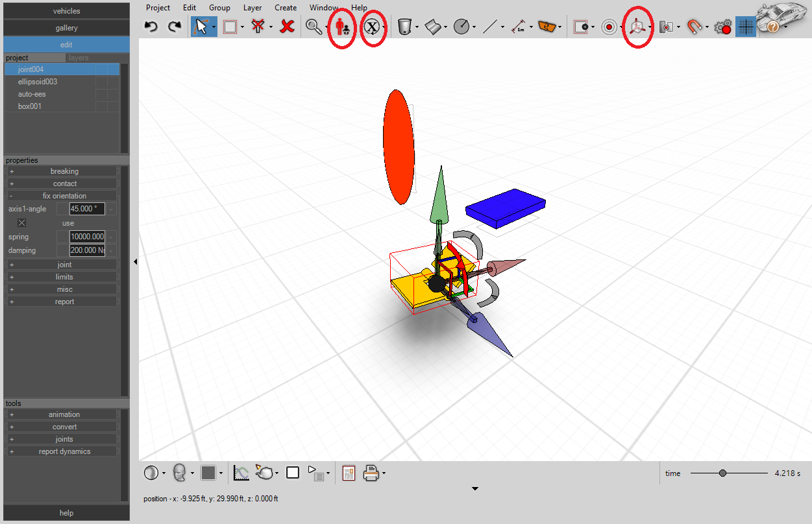Select the flat surface terrain tool
This screenshot has height=524, width=812.
point(434,27)
